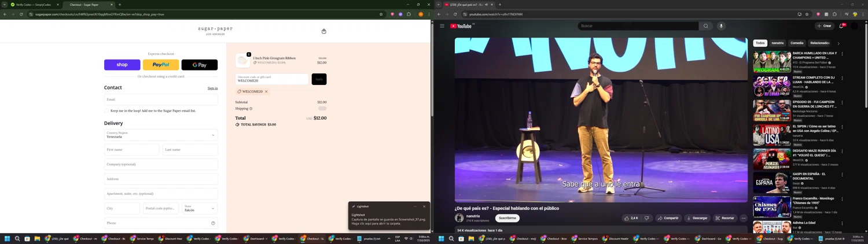Like the video with 2,4 K likes
The height and width of the screenshot is (244, 868).
tap(631, 218)
